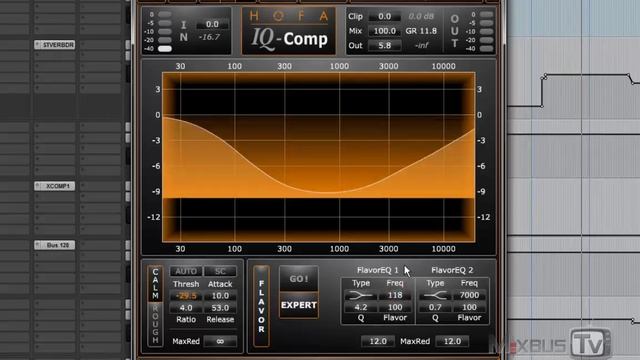The width and height of the screenshot is (640, 360).
Task: Click the Ratio value 4.0
Action: tap(186, 308)
